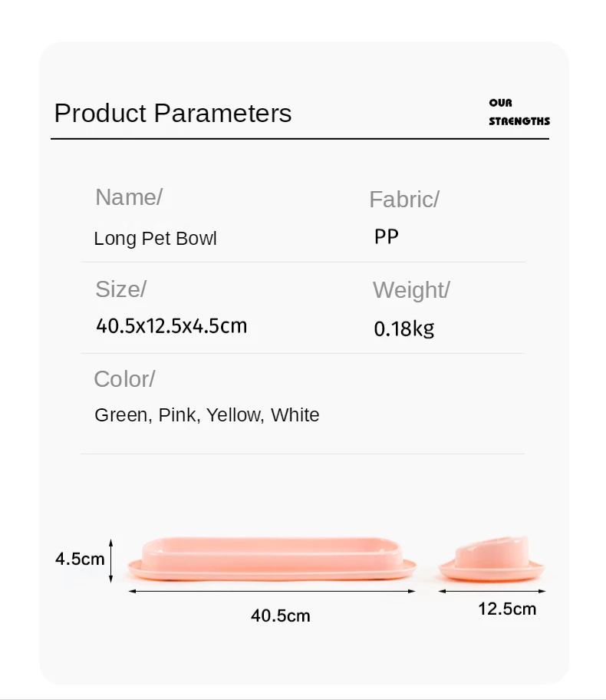Select the Fabric/ field label
This screenshot has width=606, height=700.
(x=403, y=200)
